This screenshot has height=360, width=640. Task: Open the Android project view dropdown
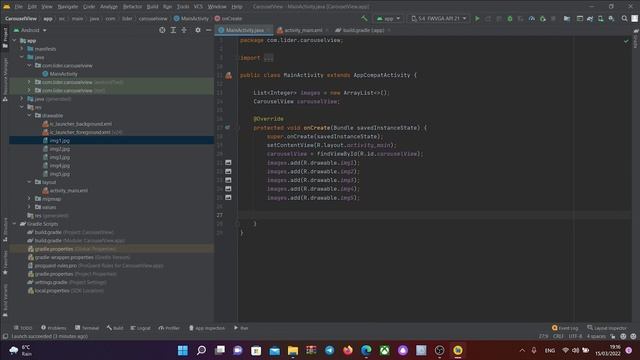30,30
